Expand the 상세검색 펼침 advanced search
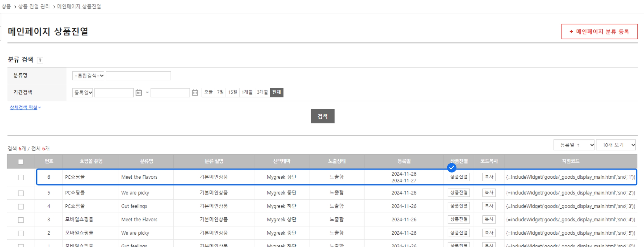The image size is (644, 247). [x=25, y=108]
